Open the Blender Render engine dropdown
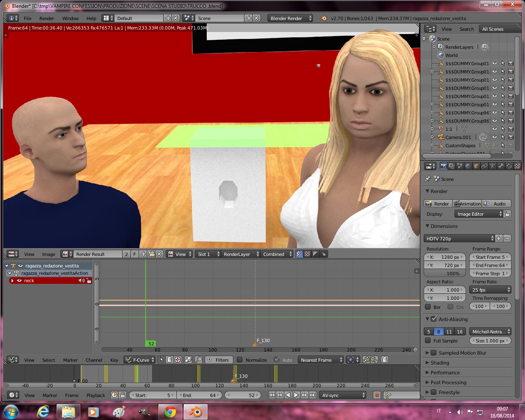This screenshot has width=525, height=420. (290, 18)
